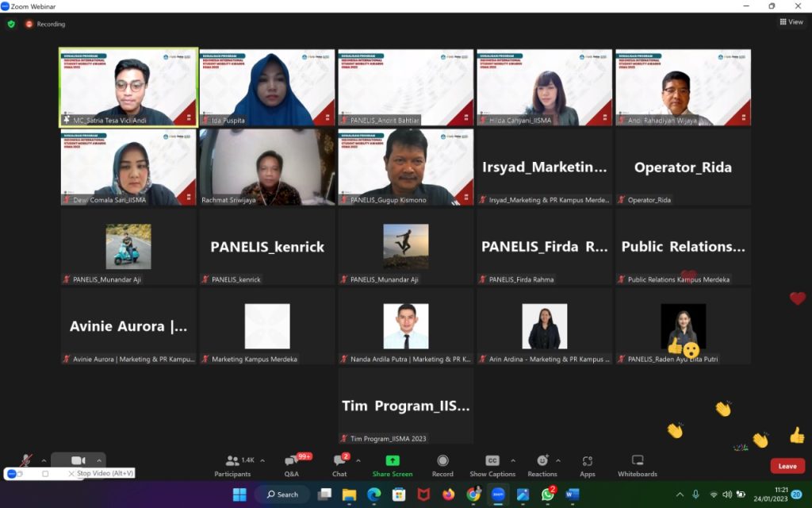This screenshot has width=812, height=508.
Task: Open Whiteboards
Action: coord(638,465)
